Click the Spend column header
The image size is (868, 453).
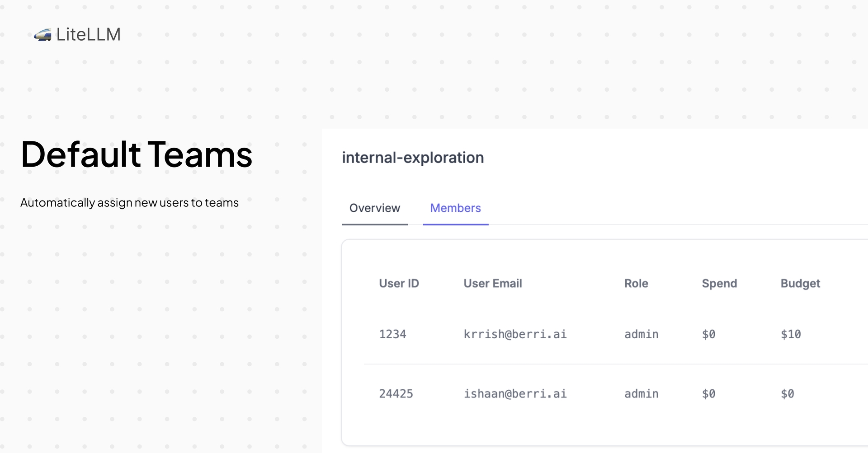pyautogui.click(x=719, y=284)
